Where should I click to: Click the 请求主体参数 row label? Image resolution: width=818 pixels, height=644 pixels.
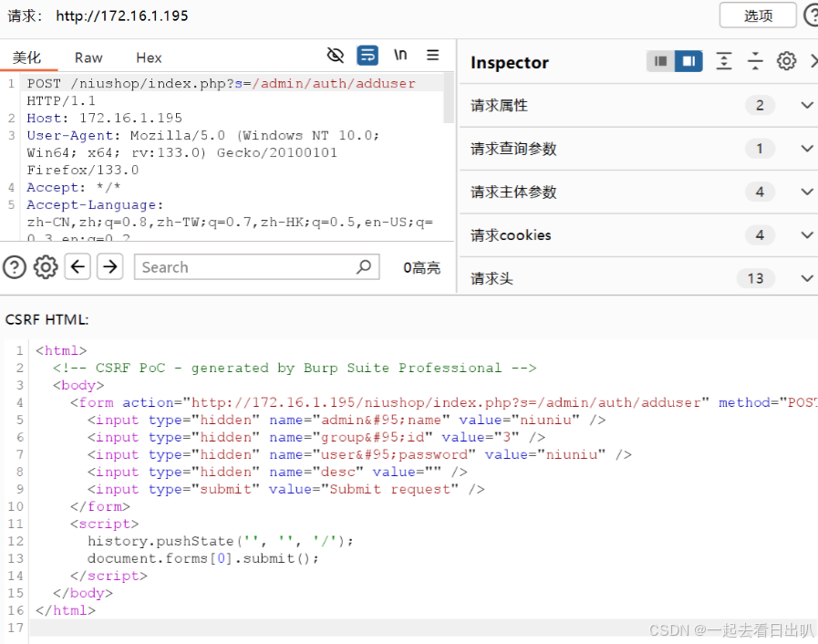513,192
